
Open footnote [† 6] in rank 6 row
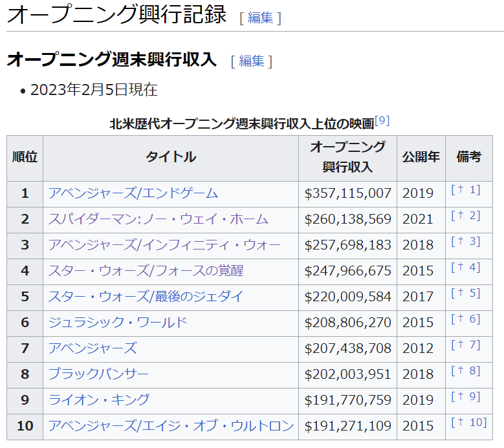click(x=466, y=319)
